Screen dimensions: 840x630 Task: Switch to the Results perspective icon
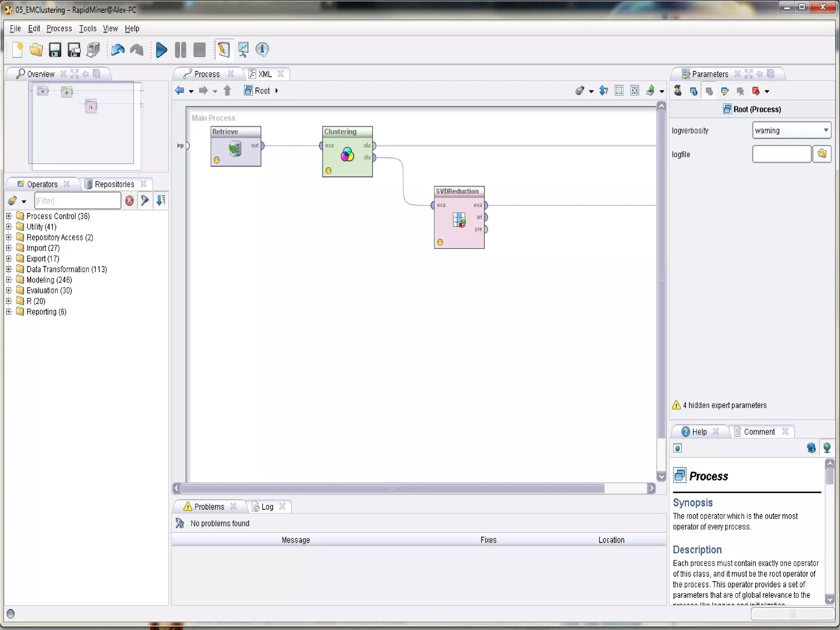[x=243, y=50]
